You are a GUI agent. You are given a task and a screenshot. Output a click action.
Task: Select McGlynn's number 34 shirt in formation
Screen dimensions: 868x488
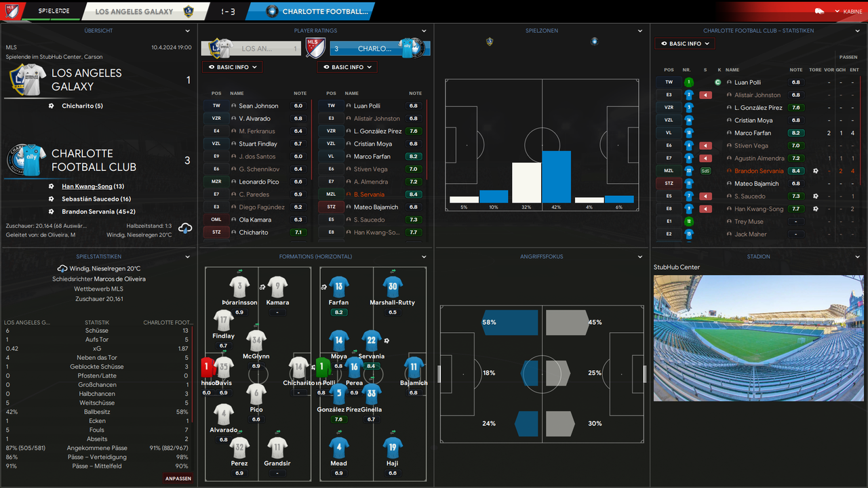tap(256, 340)
